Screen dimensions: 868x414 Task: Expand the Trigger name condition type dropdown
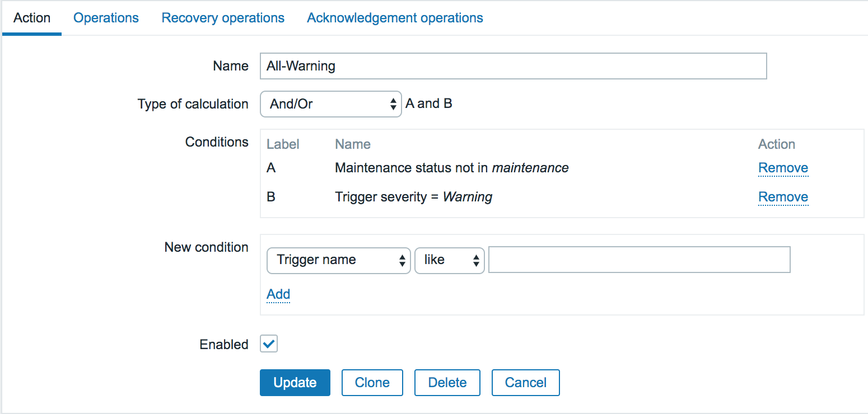point(339,260)
